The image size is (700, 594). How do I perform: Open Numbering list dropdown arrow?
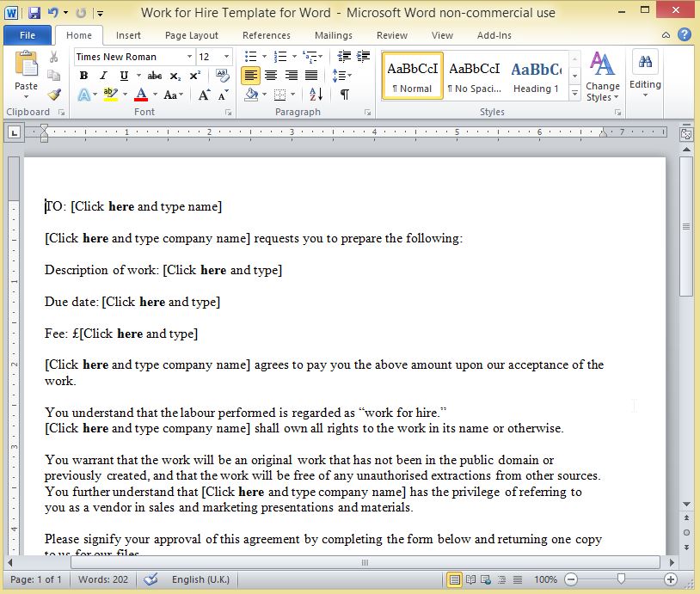294,57
